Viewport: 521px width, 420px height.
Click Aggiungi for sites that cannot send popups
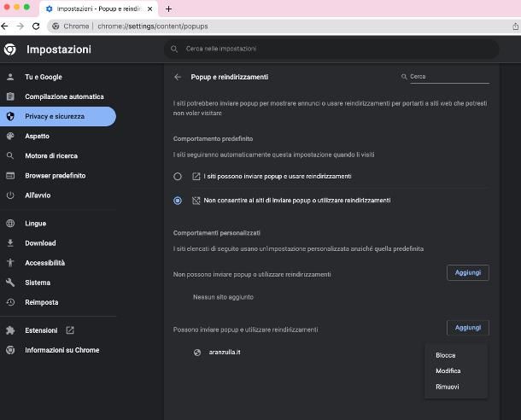pos(468,272)
